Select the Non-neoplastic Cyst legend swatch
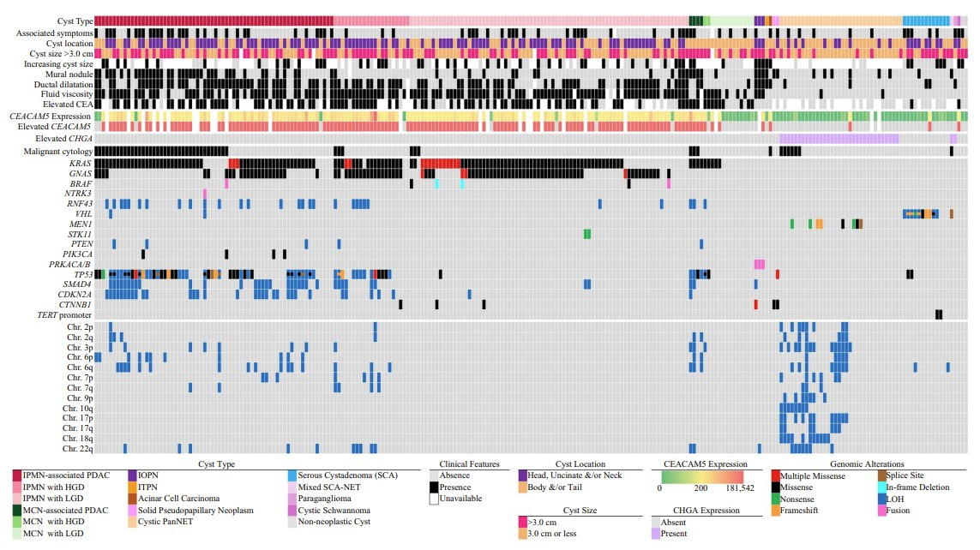The width and height of the screenshot is (980, 550). tap(292, 522)
